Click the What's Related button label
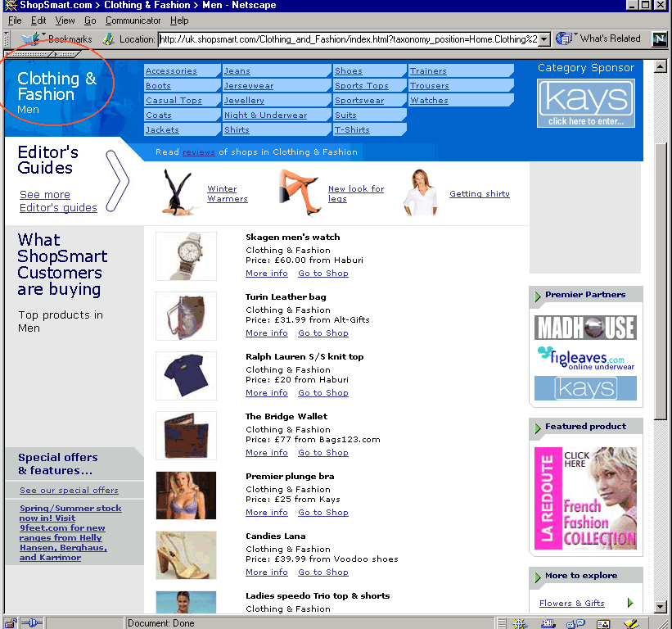This screenshot has height=629, width=672. coord(610,38)
